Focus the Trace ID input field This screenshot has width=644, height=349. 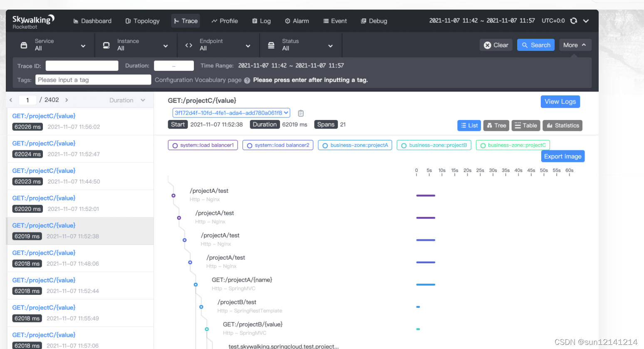82,66
